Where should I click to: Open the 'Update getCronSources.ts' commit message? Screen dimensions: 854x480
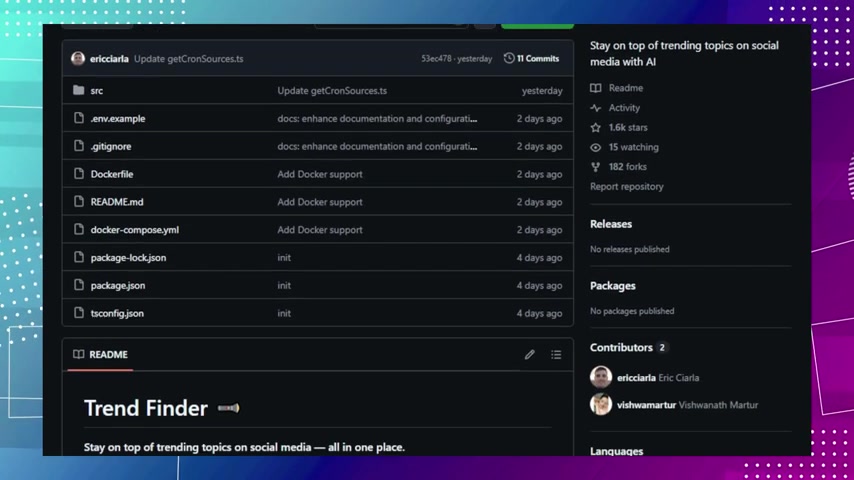(188, 59)
